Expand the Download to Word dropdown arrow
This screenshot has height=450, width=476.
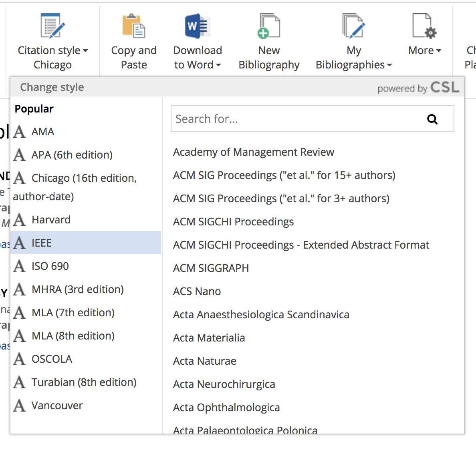[x=218, y=65]
